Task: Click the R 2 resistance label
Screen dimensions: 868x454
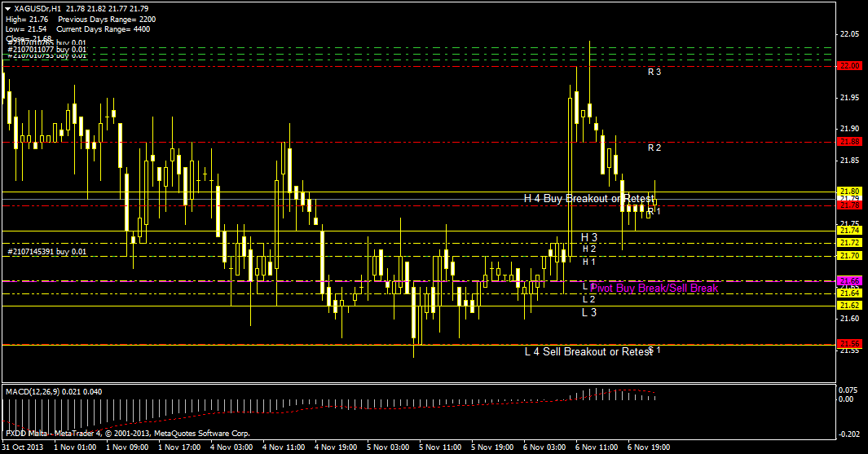Action: (x=654, y=148)
